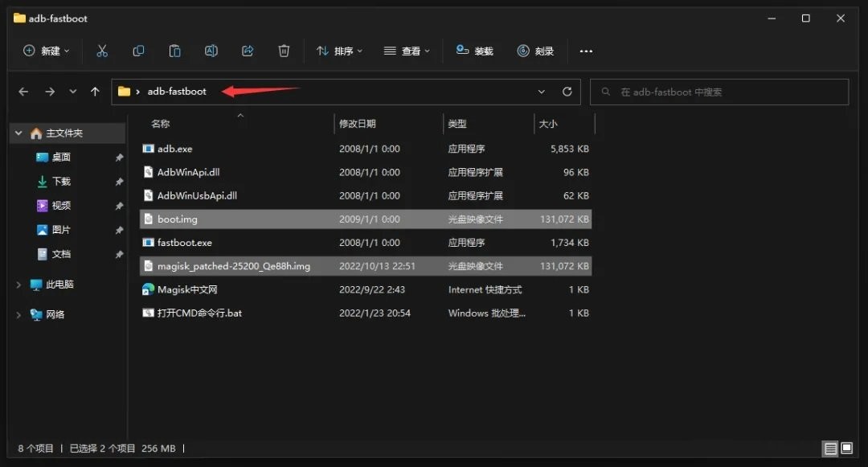Click the pin icon beside 视频
The image size is (868, 467).
[119, 206]
